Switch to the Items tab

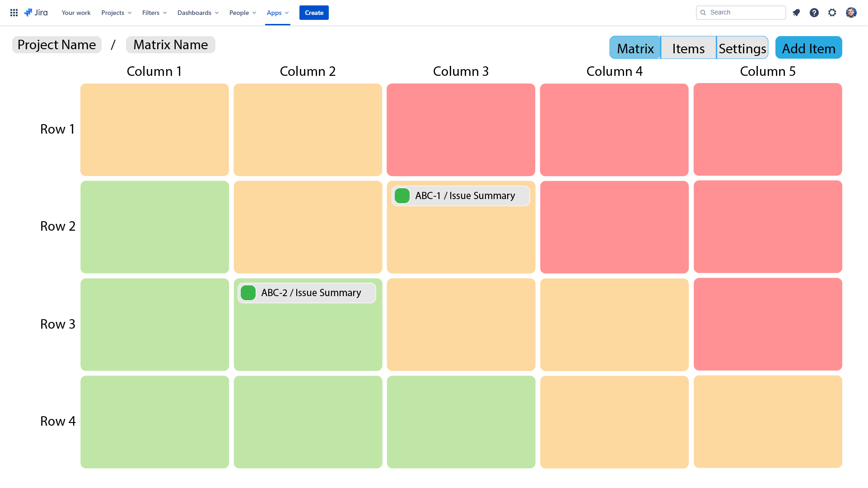tap(688, 48)
